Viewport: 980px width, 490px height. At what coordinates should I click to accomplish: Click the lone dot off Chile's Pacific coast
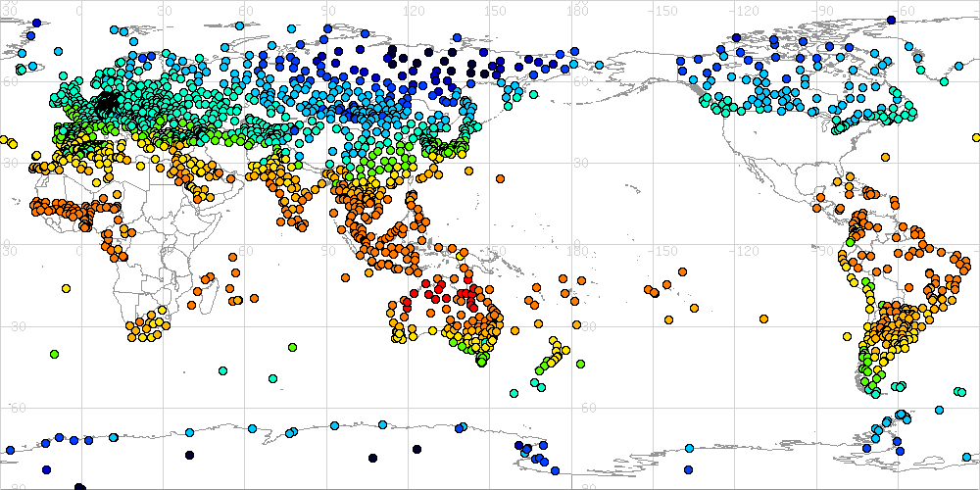click(847, 334)
